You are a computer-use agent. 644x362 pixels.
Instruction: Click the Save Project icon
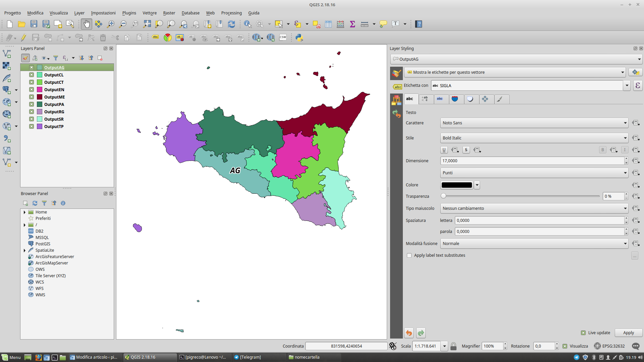coord(34,24)
